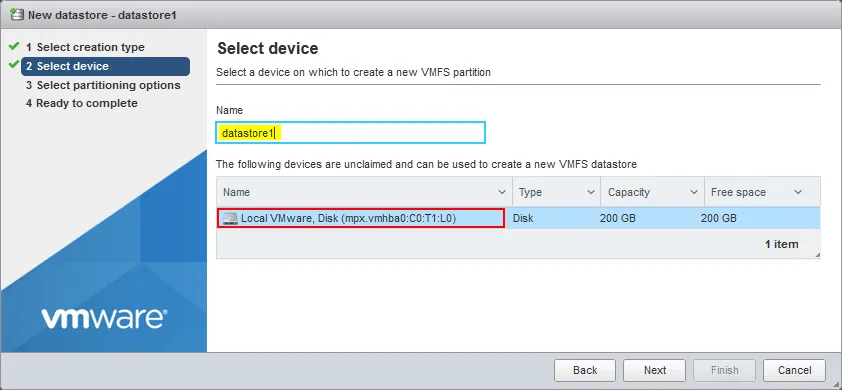Click the datastore name input field

[351, 133]
